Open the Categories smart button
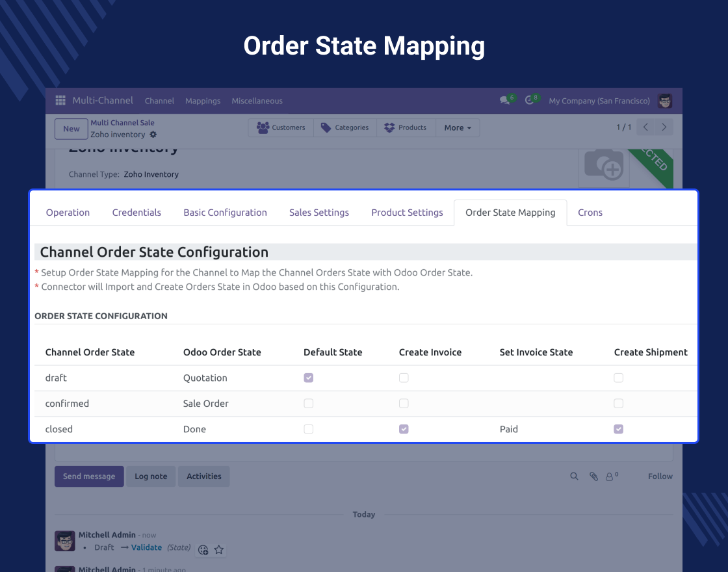The height and width of the screenshot is (572, 728). tap(345, 127)
